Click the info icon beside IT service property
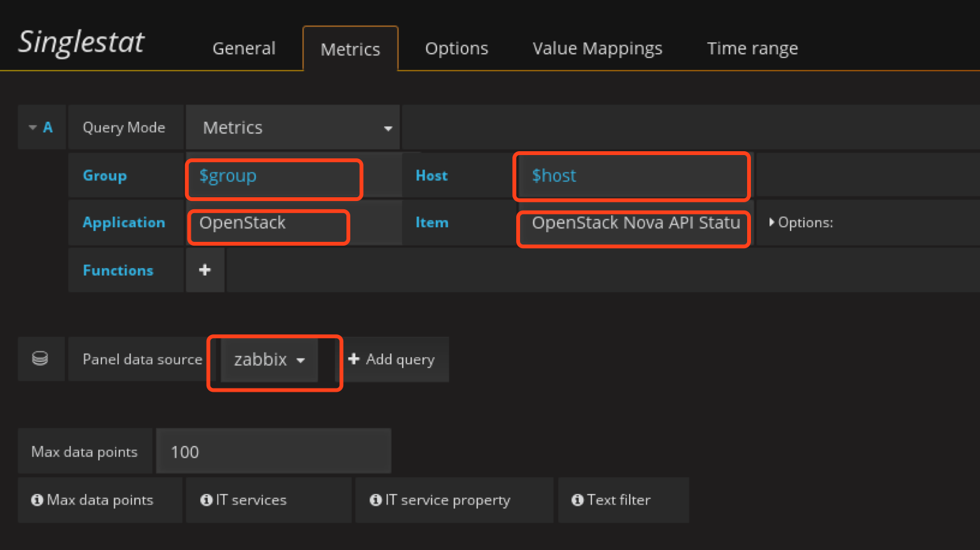 (x=376, y=500)
